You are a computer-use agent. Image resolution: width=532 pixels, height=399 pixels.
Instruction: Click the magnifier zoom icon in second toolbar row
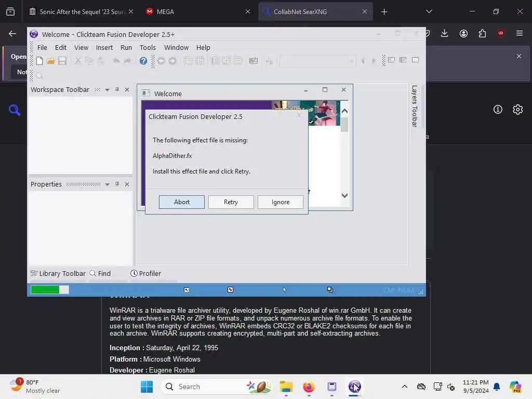tap(39, 76)
